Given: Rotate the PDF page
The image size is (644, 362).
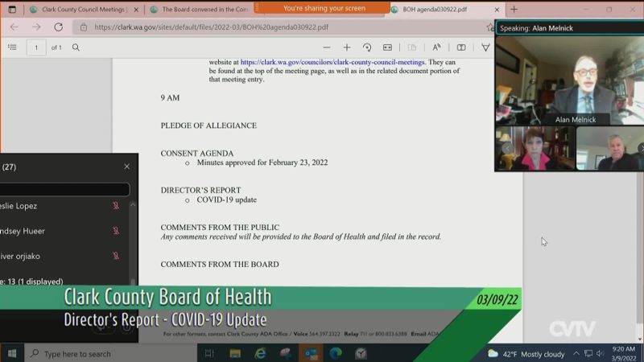Looking at the screenshot, I should [x=367, y=47].
